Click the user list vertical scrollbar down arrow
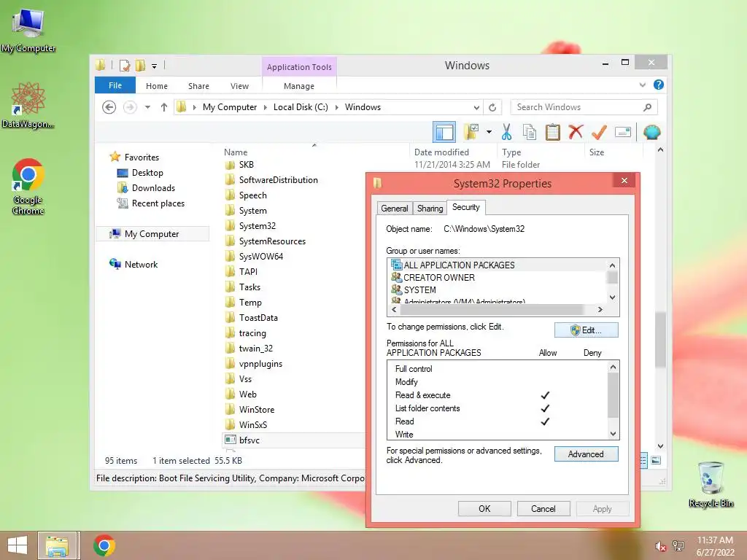747x560 pixels. click(x=613, y=297)
